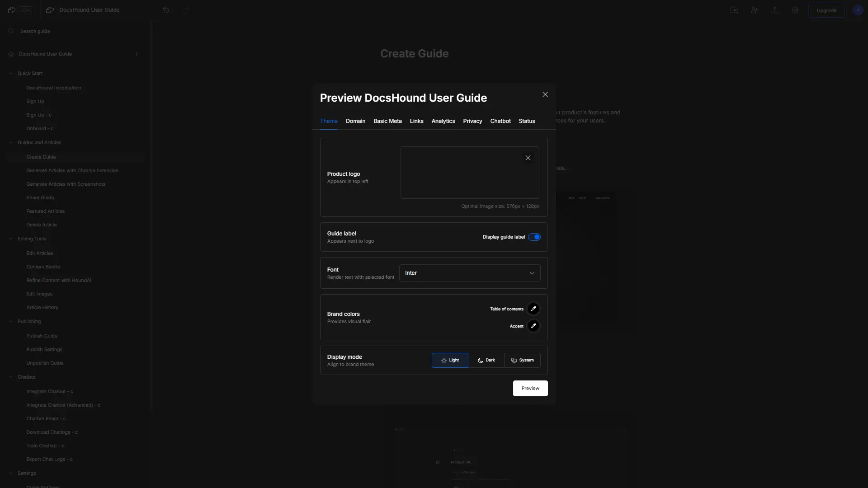Click the guide icon beside DocsHound User Guide title
868x488 pixels.
(50, 10)
